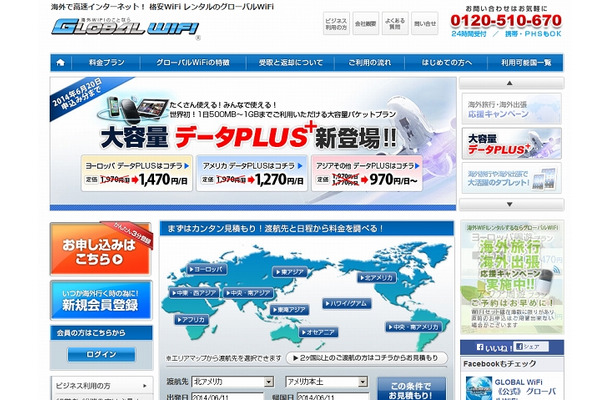Open ビジネス利用の方 sidebar link

102,386
